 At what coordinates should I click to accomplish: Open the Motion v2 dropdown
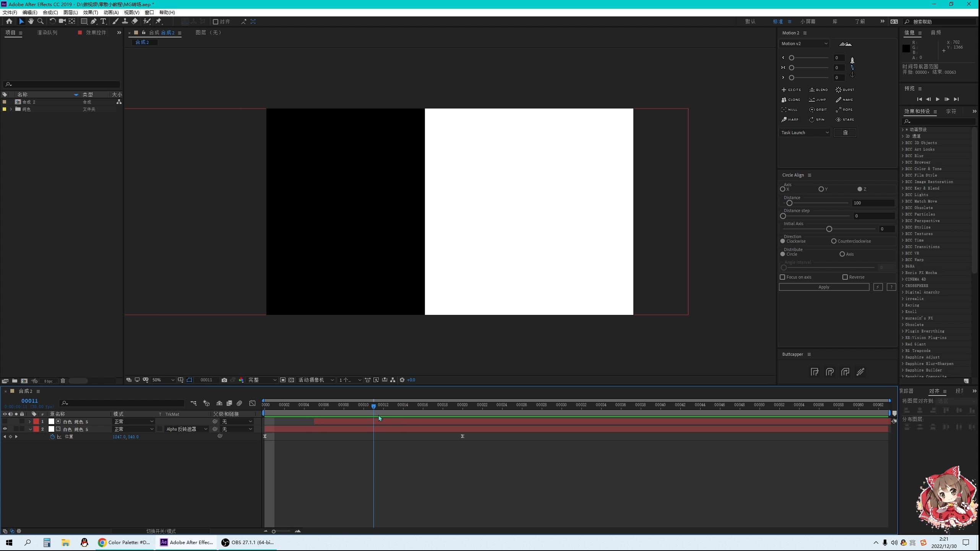(804, 44)
